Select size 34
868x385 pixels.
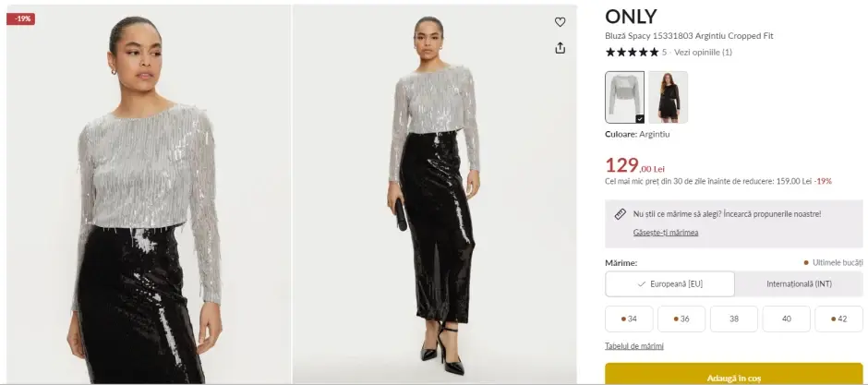coord(629,319)
